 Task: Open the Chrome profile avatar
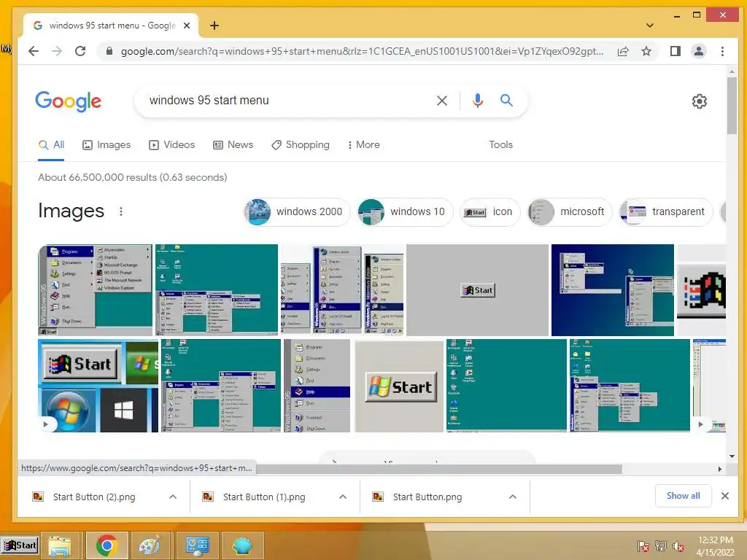click(698, 51)
